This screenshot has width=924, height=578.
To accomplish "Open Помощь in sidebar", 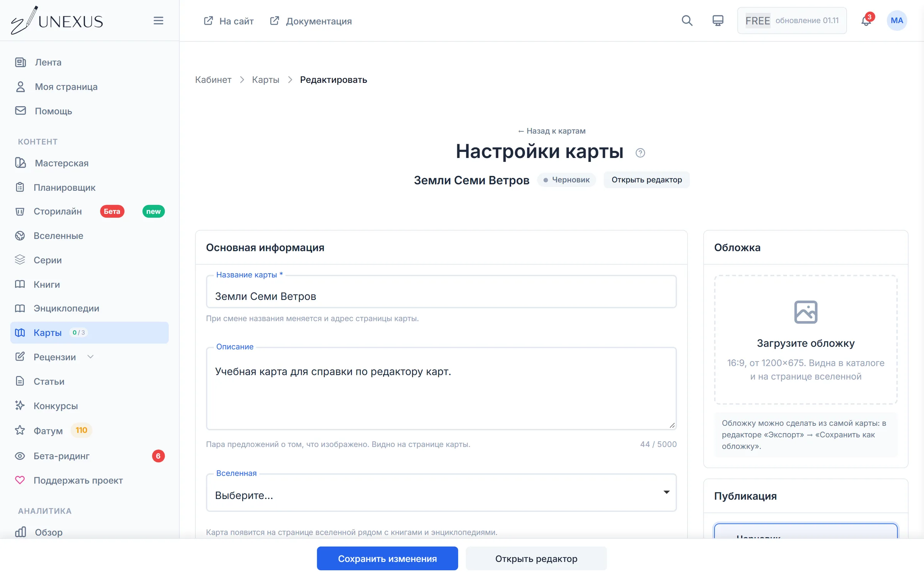I will coord(89,111).
